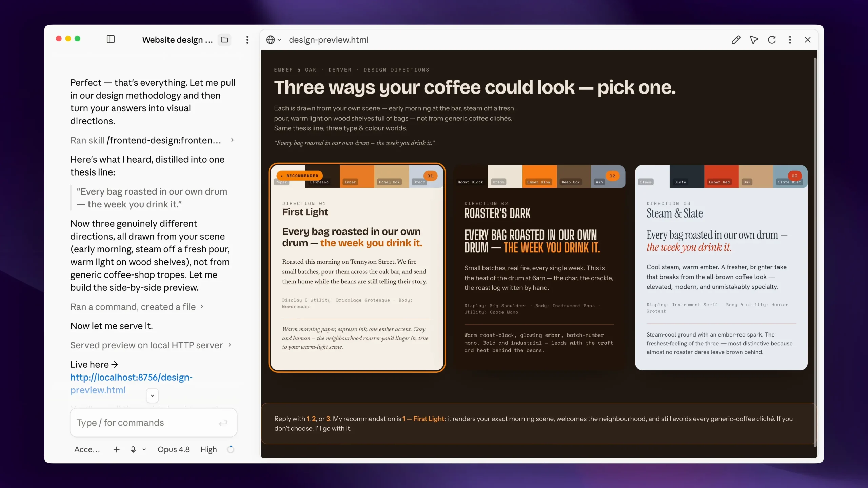Open the project folder icon
Viewport: 868px width, 488px height.
tap(224, 40)
